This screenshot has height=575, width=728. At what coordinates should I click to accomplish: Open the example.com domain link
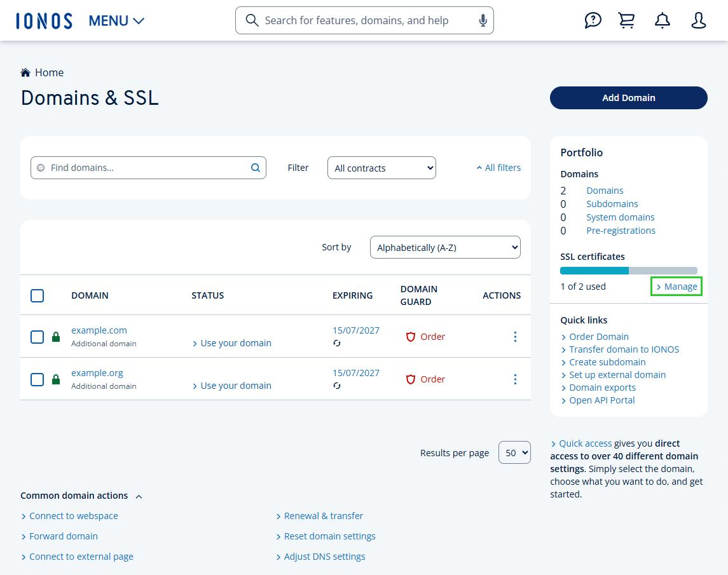[x=99, y=330]
